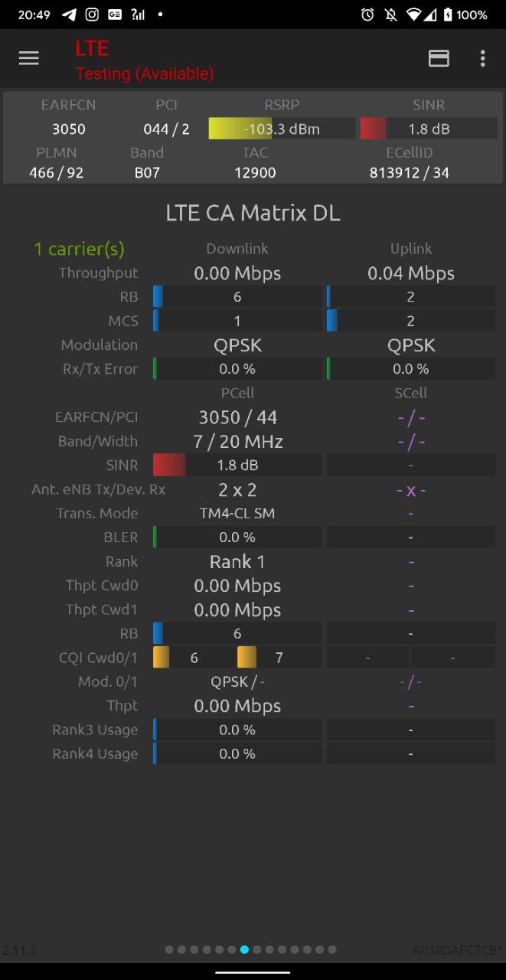Viewport: 506px width, 980px height.
Task: Open the hamburger navigation menu
Action: tap(28, 58)
